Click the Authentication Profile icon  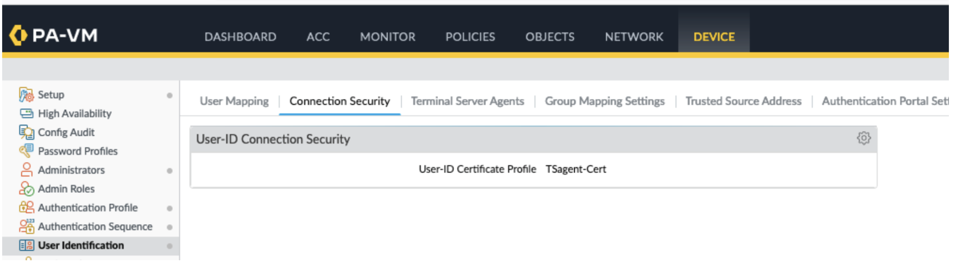click(x=26, y=208)
